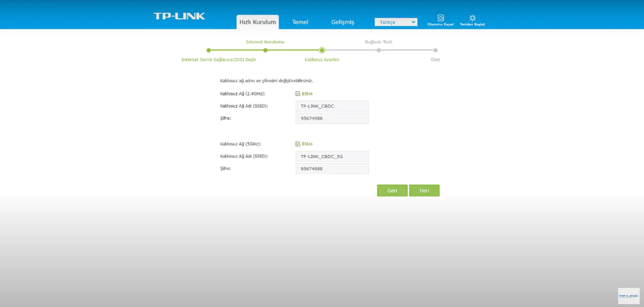Click the SSID field containing TP-LINK_CBDC
This screenshot has height=307, width=644.
(332, 106)
